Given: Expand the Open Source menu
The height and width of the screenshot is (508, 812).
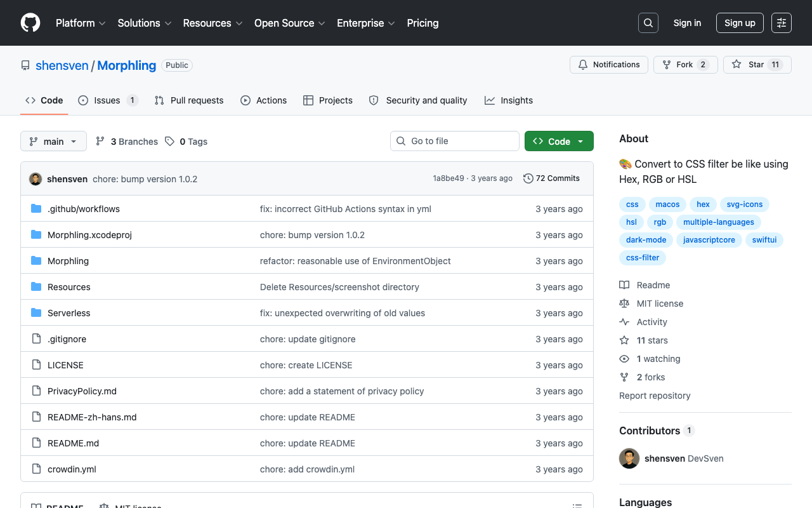Looking at the screenshot, I should coord(290,23).
